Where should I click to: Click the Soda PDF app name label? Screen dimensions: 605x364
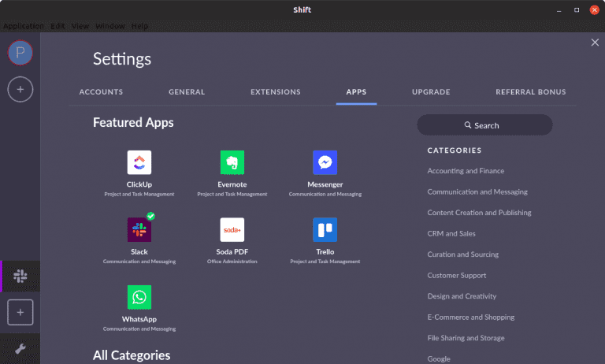point(232,251)
